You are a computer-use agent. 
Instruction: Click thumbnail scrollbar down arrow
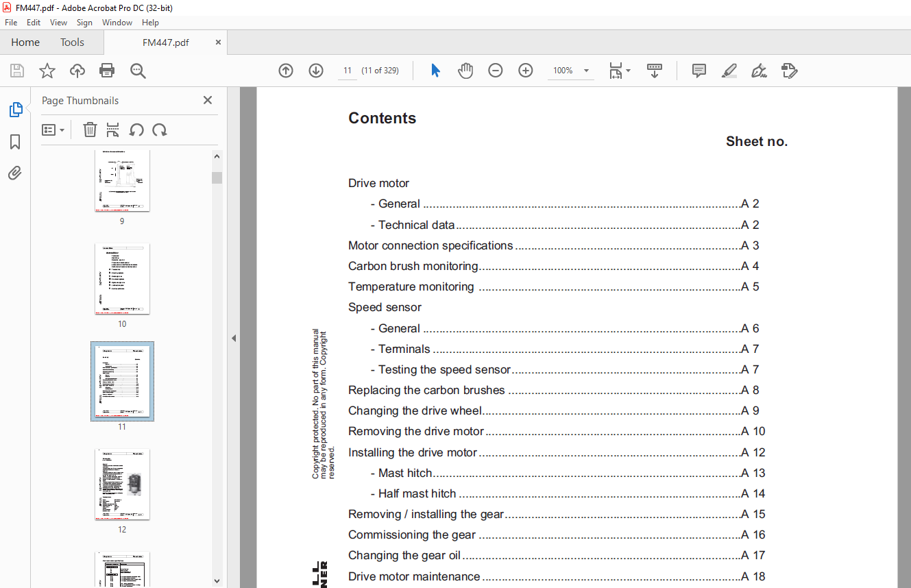point(217,580)
